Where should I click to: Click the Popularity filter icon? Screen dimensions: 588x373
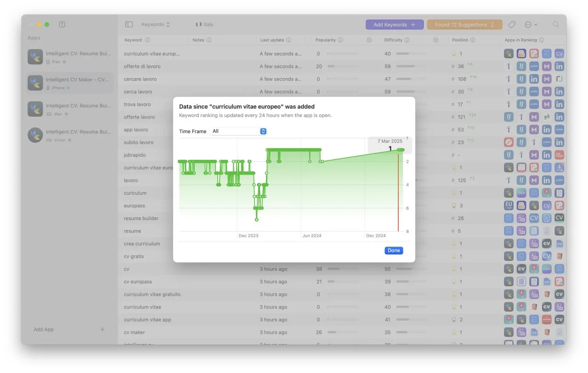(369, 40)
